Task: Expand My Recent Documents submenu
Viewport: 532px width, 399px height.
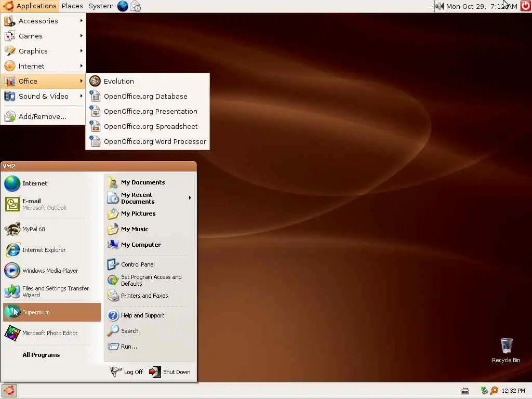Action: [149, 198]
